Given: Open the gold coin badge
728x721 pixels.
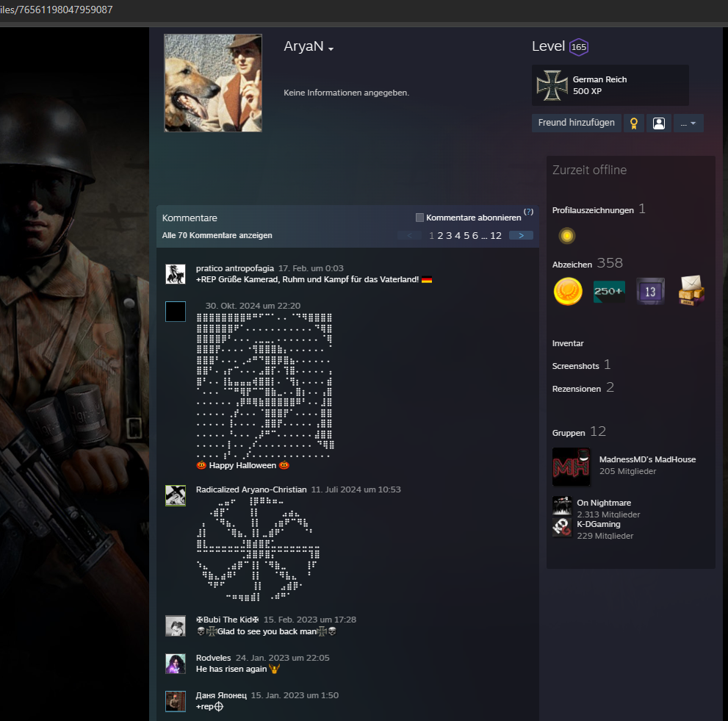Looking at the screenshot, I should pos(568,292).
